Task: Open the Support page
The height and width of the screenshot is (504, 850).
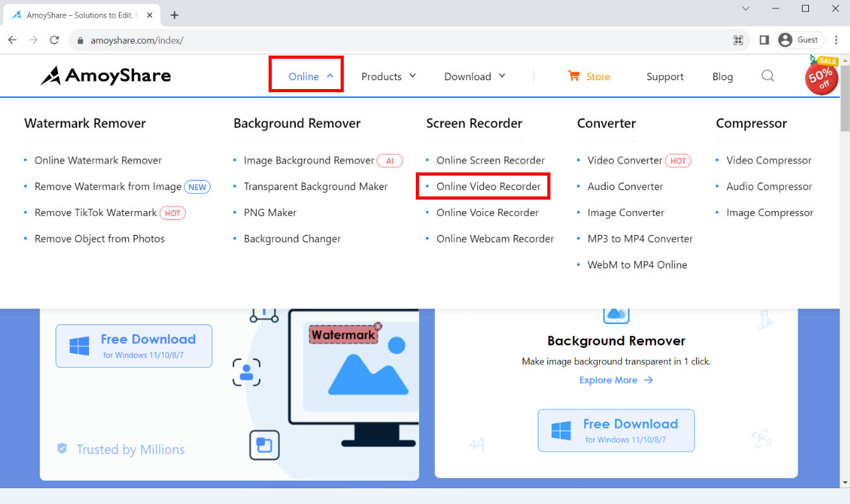Action: pos(665,76)
